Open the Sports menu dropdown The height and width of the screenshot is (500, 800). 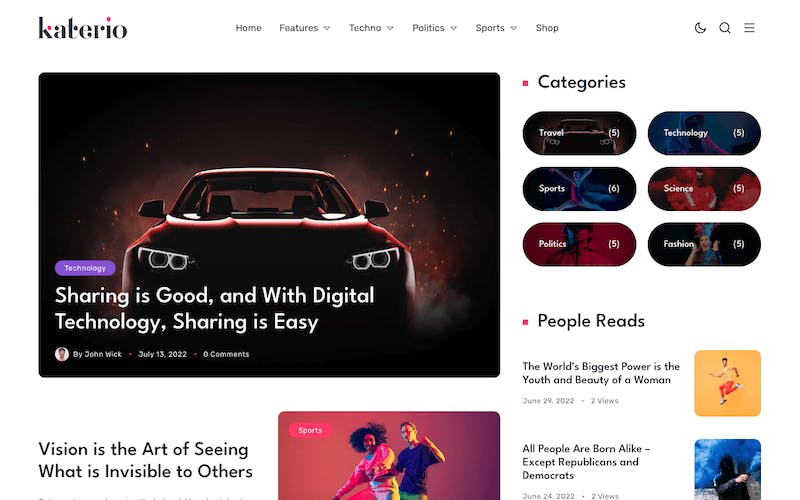[x=496, y=28]
